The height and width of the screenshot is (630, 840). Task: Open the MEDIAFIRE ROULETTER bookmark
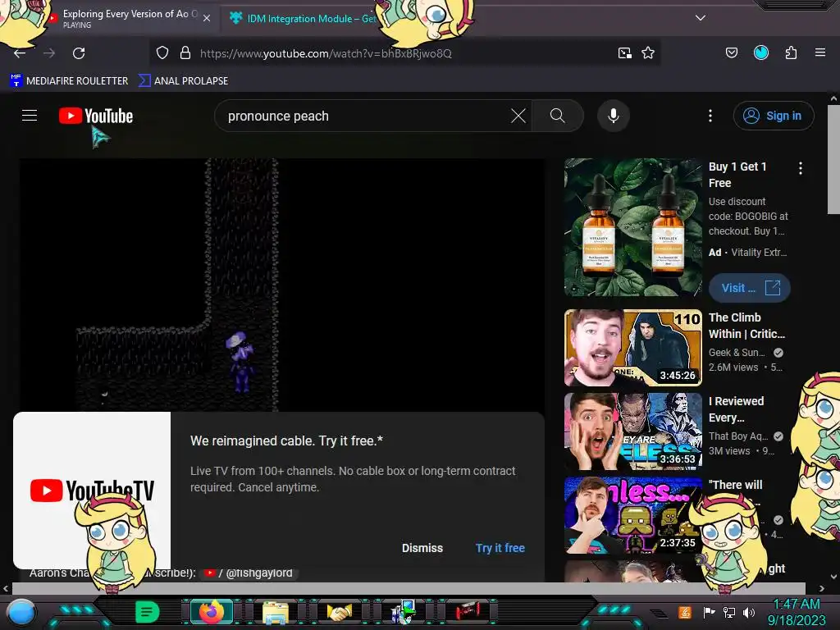[x=69, y=81]
